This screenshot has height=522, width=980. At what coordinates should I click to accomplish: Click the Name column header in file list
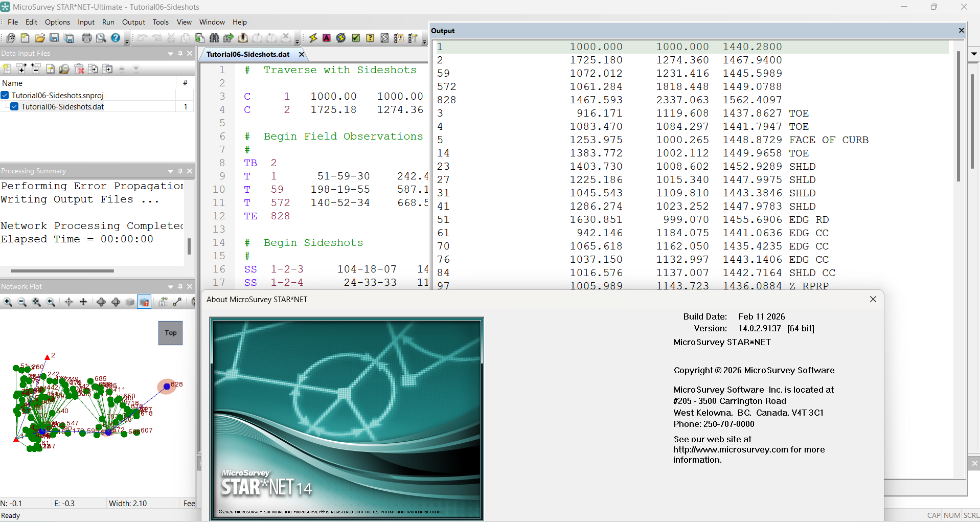(x=88, y=83)
